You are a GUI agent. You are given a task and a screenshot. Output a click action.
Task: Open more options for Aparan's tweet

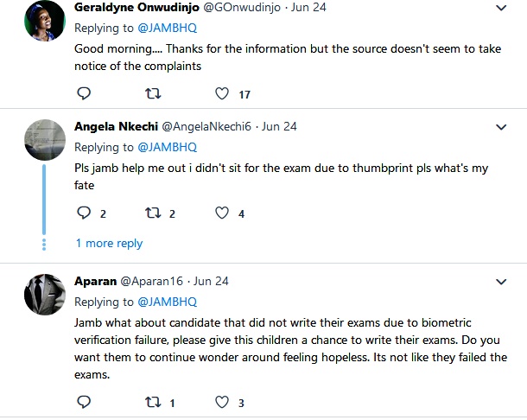(x=501, y=282)
